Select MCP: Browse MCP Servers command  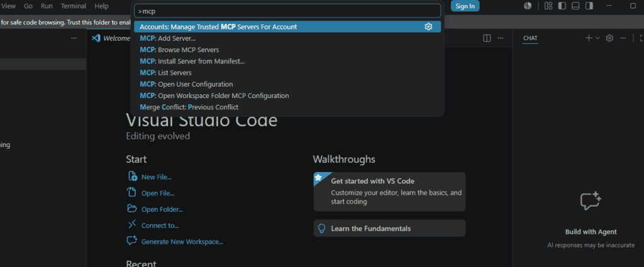coord(287,50)
